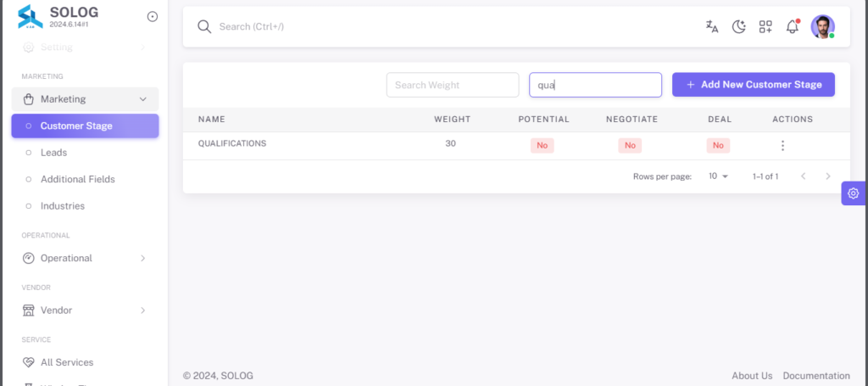The image size is (868, 386).
Task: Click the search magnifier icon
Action: [204, 26]
